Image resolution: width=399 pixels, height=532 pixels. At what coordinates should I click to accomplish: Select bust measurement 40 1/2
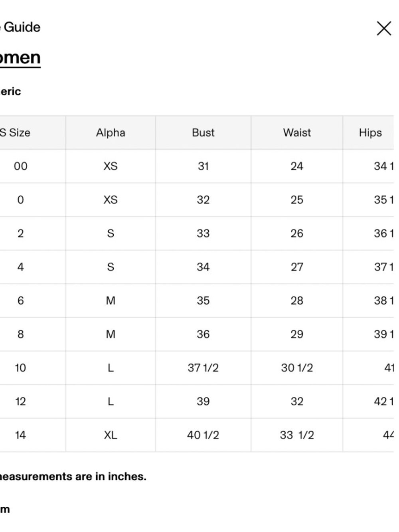coord(203,435)
